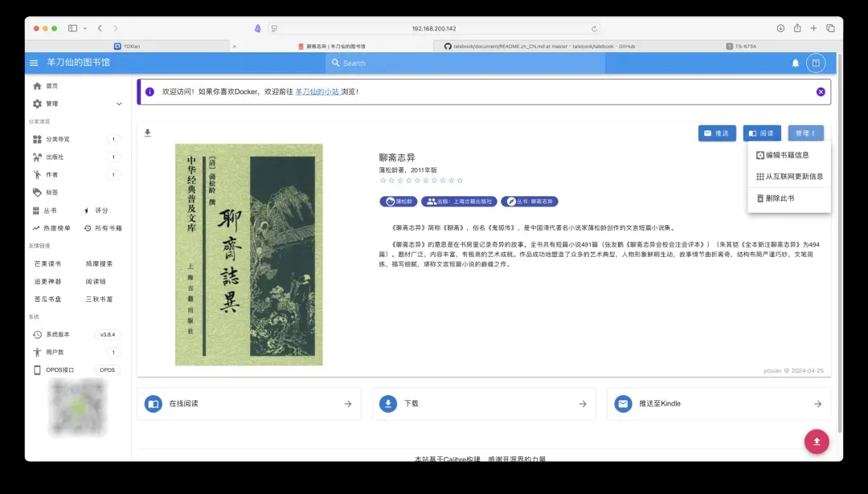Dismiss the welcome banner with close icon
The height and width of the screenshot is (494, 868).
tap(821, 92)
